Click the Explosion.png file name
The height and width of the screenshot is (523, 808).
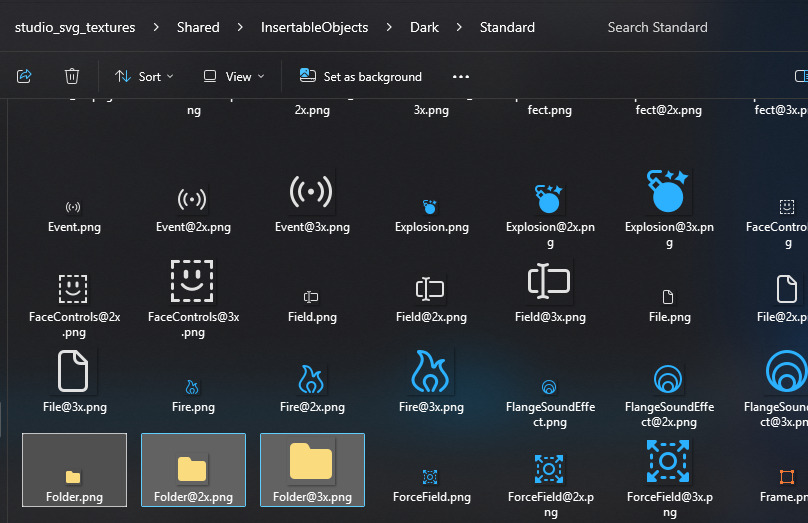432,227
